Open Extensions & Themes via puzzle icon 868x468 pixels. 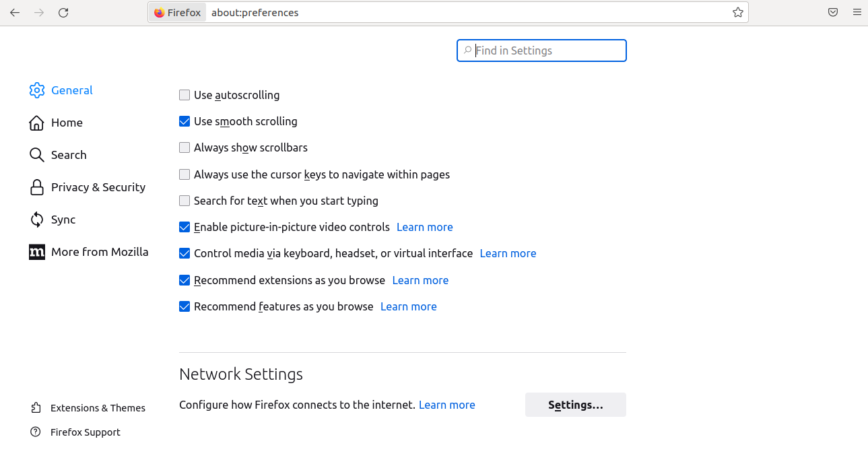point(36,407)
